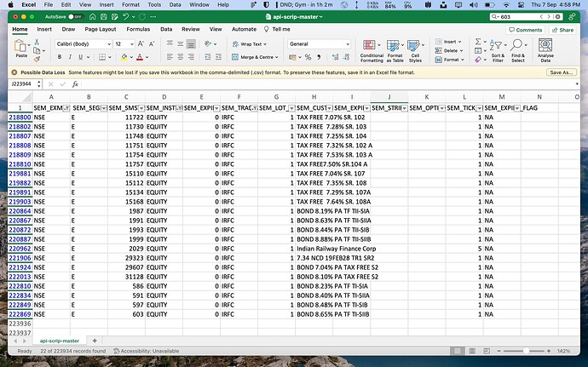Toggle Wrap Text for cells

pyautogui.click(x=251, y=43)
